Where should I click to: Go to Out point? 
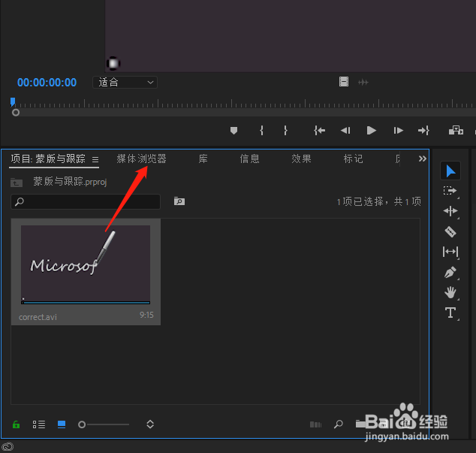pos(423,131)
